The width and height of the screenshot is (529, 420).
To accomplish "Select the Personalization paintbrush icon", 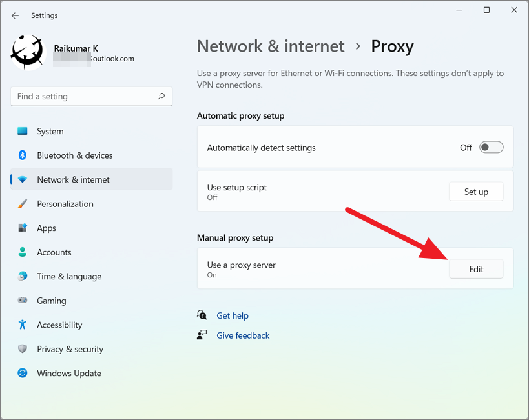I will point(23,204).
